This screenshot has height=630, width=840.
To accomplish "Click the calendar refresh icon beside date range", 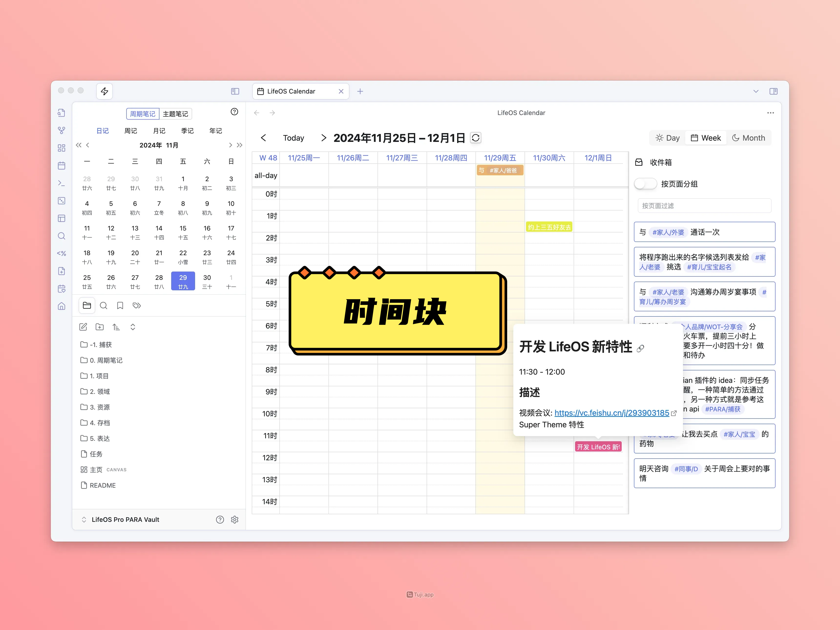I will point(475,138).
